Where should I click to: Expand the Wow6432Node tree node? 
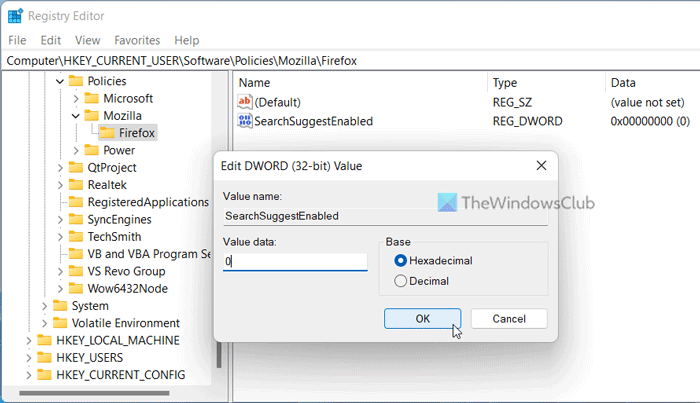tap(60, 289)
